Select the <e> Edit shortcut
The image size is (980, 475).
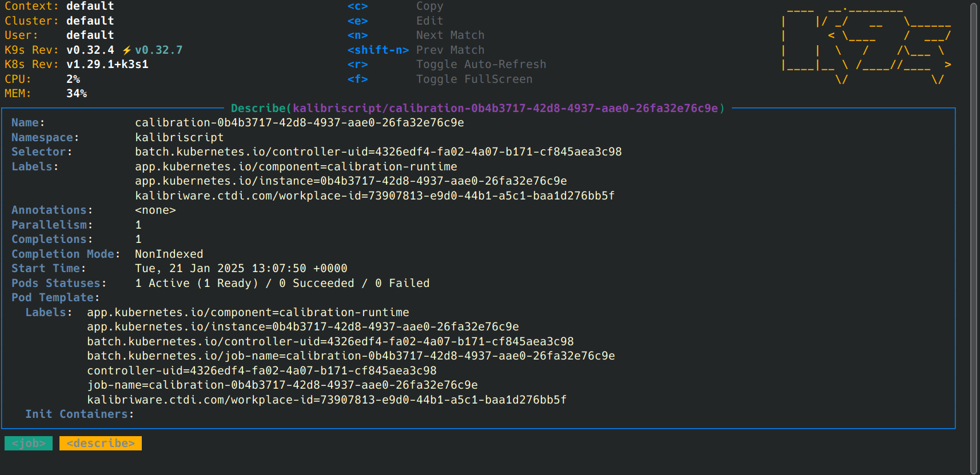pos(395,21)
